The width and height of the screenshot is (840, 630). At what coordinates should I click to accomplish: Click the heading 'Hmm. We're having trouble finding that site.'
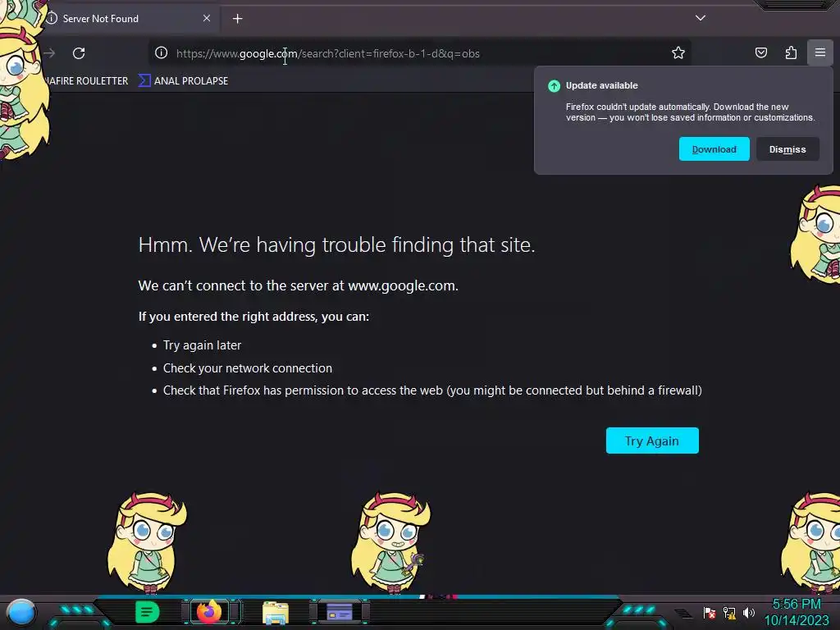point(336,244)
